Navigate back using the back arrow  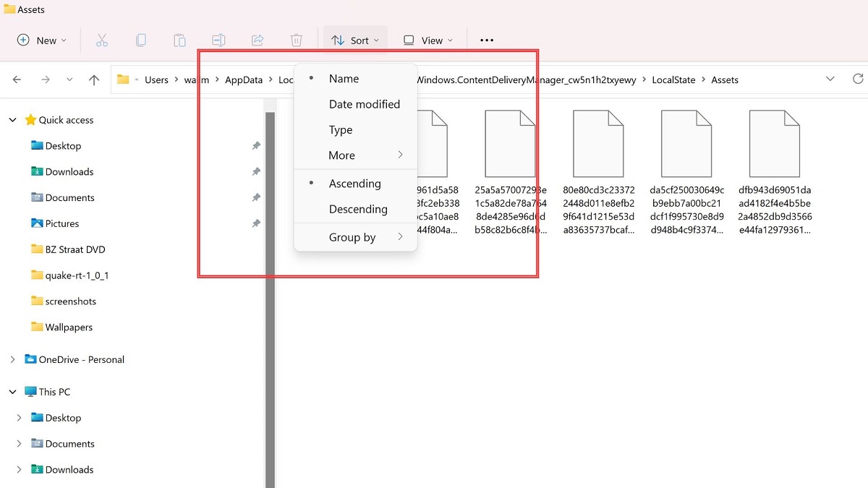pos(17,80)
